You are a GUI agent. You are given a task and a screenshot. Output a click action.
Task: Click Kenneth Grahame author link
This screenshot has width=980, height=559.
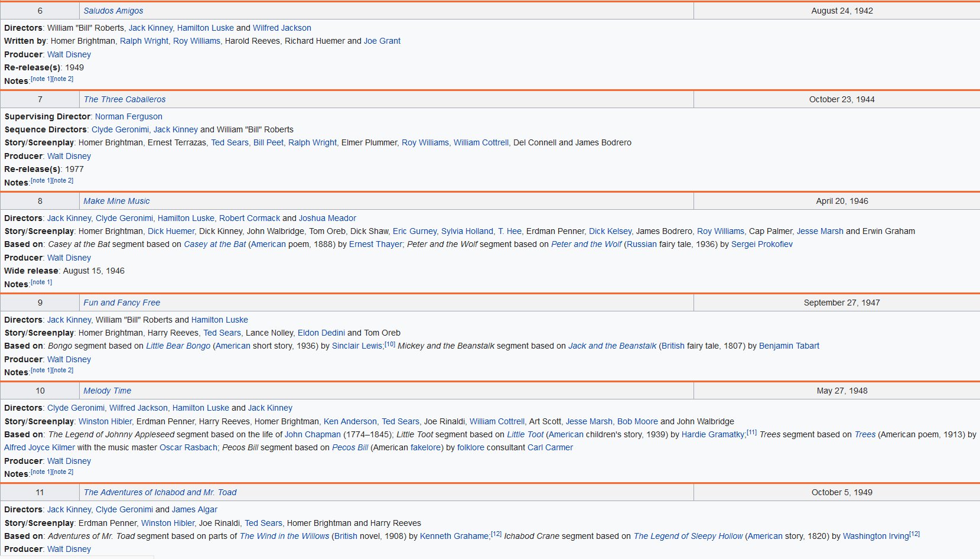click(454, 536)
